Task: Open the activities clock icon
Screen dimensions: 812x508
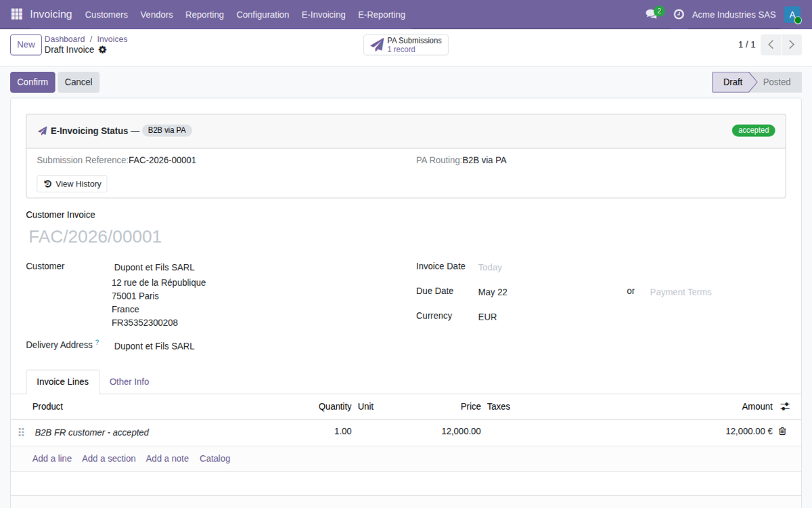Action: (679, 14)
